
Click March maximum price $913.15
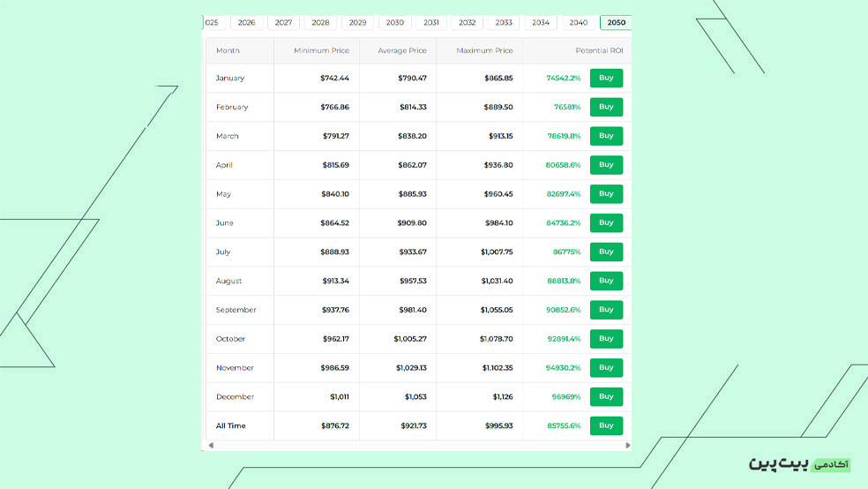tap(501, 136)
